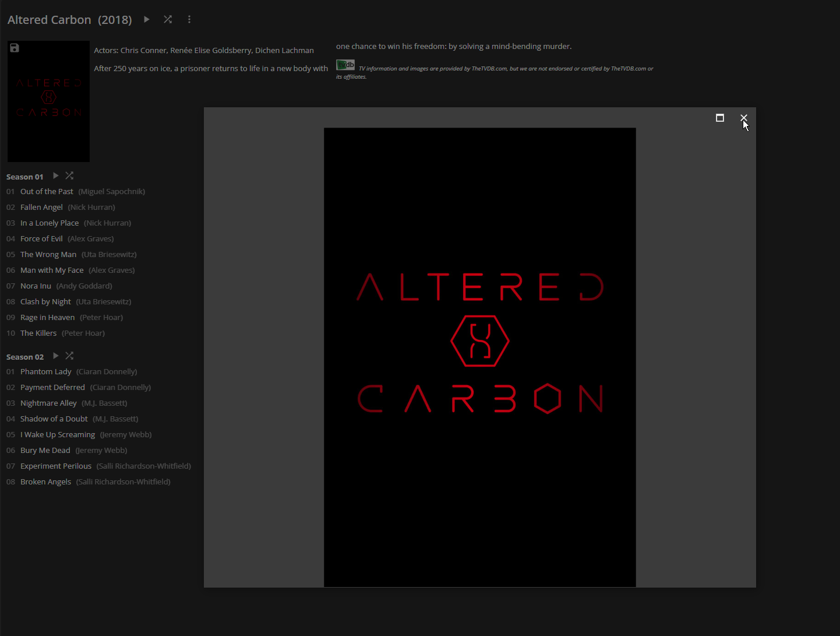Open episode Force of Evil
This screenshot has height=636, width=840.
click(41, 238)
